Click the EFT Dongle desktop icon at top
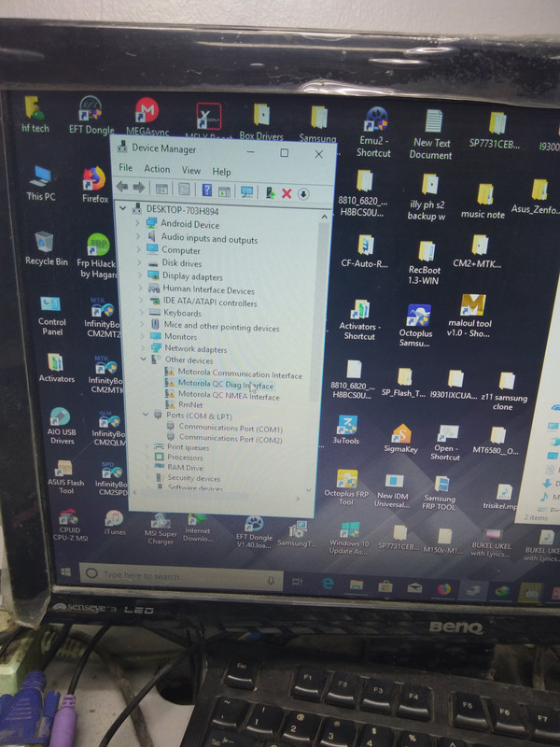This screenshot has height=747, width=560. coord(91,116)
